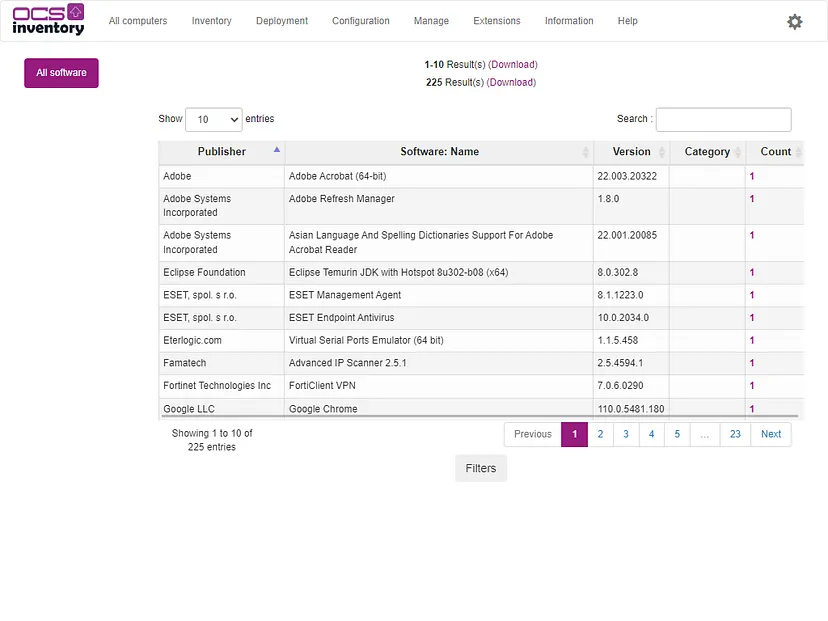Go to page 2
828x621 pixels.
600,434
